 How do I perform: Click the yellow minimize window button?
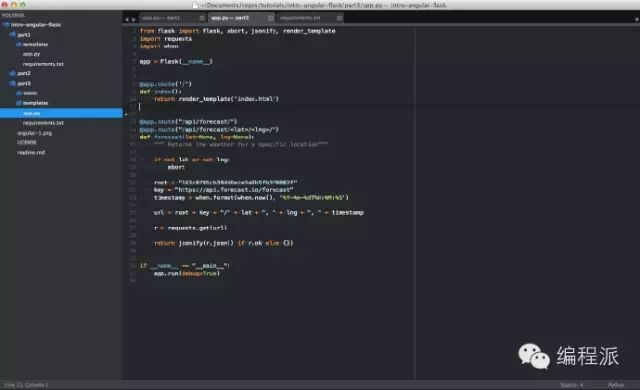pyautogui.click(x=13, y=5)
